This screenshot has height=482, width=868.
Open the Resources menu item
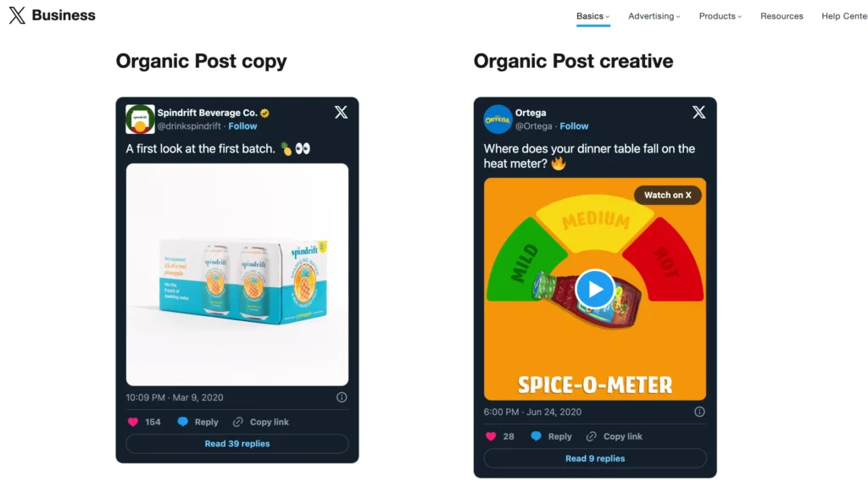[782, 16]
